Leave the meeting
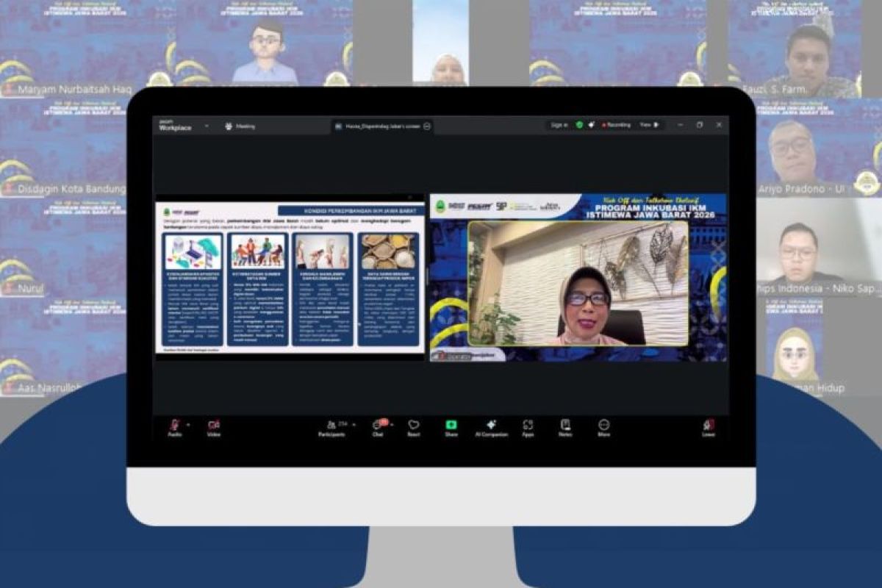Viewport: 882px width, 588px height. click(709, 428)
